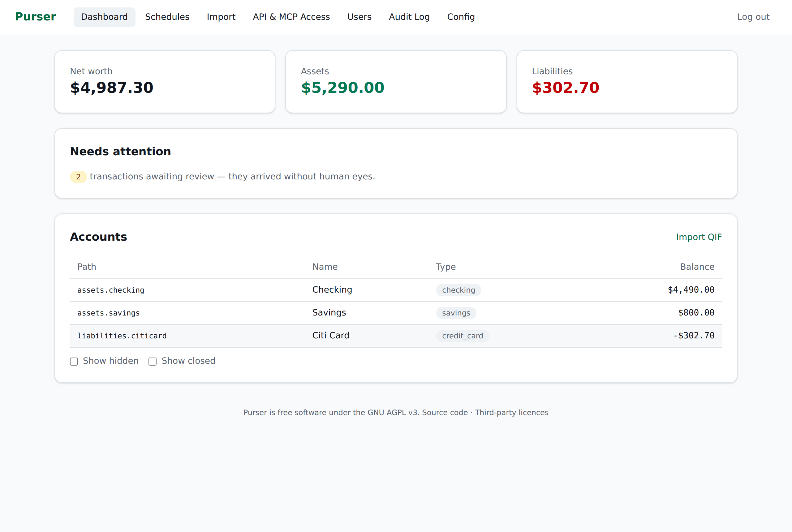Click the credit_card type badge
This screenshot has width=792, height=532.
click(463, 336)
